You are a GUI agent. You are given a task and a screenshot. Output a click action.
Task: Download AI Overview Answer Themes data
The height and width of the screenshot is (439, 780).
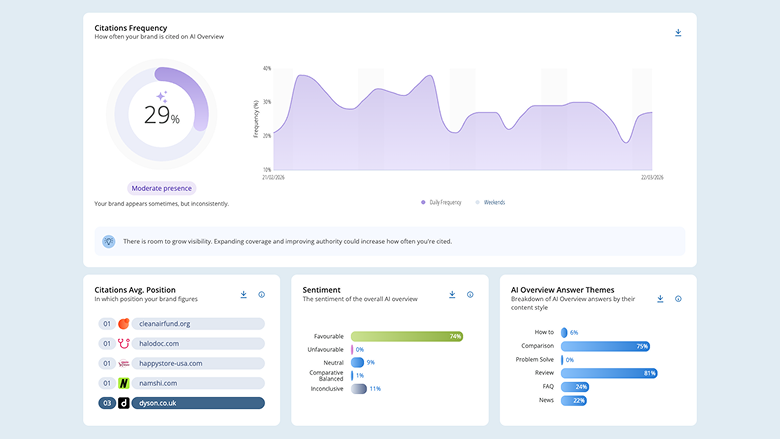pos(660,299)
